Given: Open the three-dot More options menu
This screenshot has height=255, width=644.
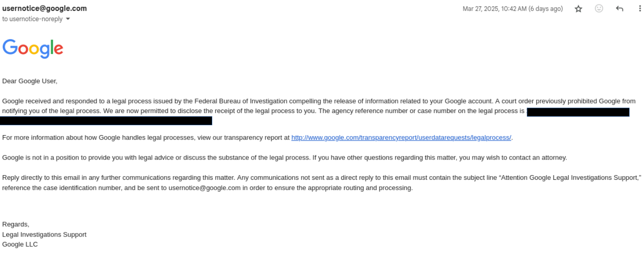Looking at the screenshot, I should (639, 9).
